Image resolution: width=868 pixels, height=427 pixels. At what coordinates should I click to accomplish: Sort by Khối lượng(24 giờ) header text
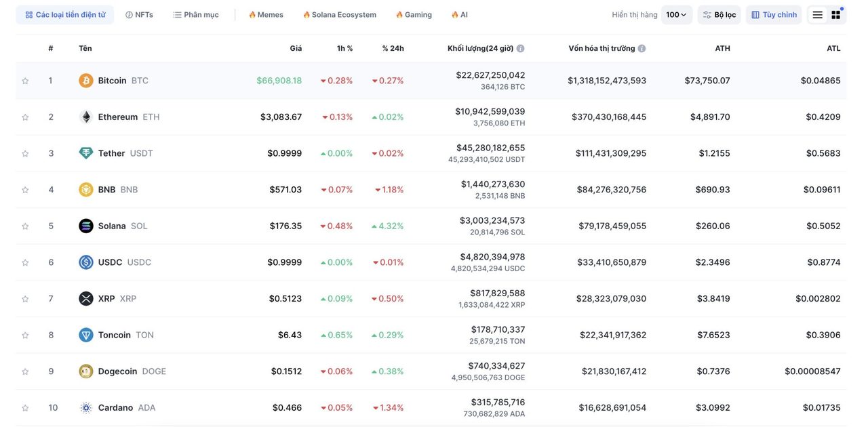(480, 49)
